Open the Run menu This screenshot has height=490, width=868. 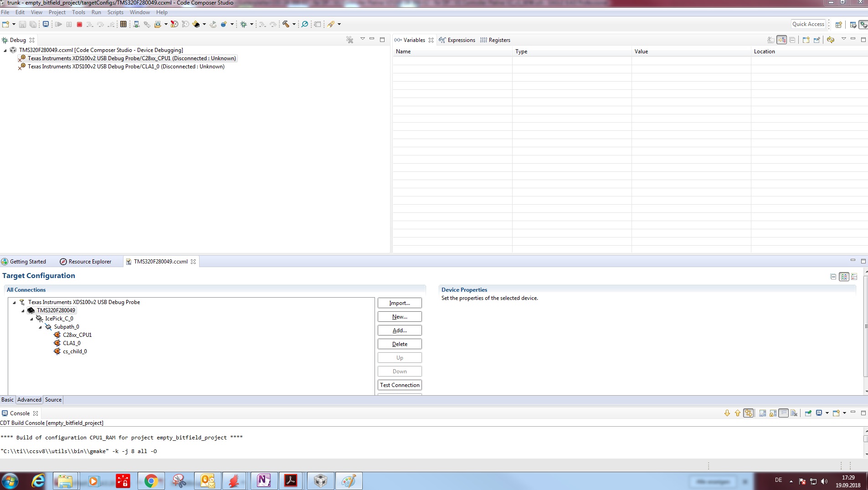click(x=96, y=12)
